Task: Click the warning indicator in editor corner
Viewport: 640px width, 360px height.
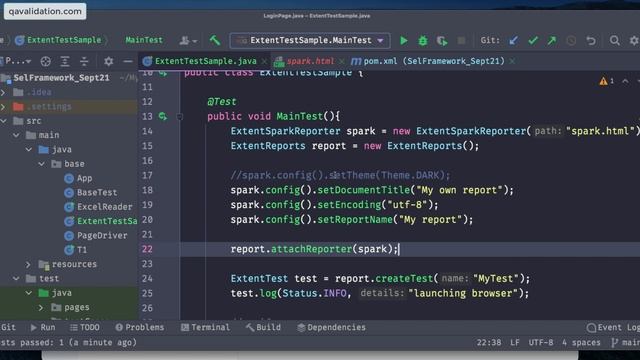Action: click(x=607, y=81)
